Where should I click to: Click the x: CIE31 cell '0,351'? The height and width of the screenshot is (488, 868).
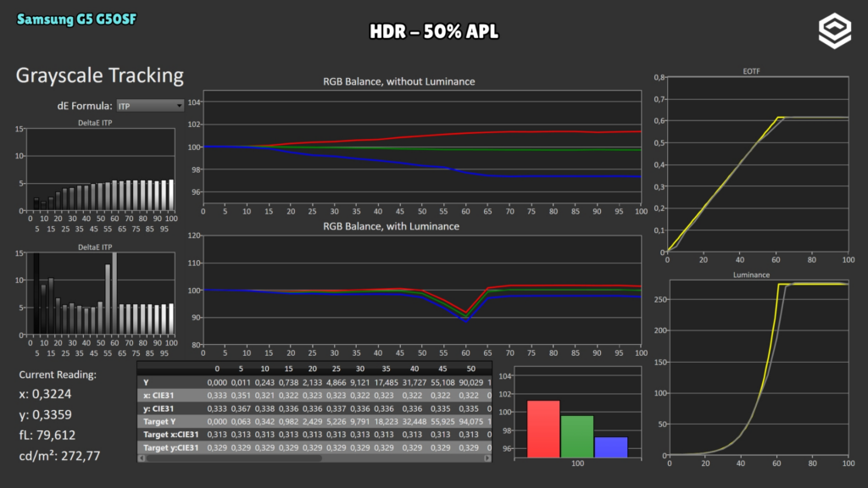coord(241,396)
